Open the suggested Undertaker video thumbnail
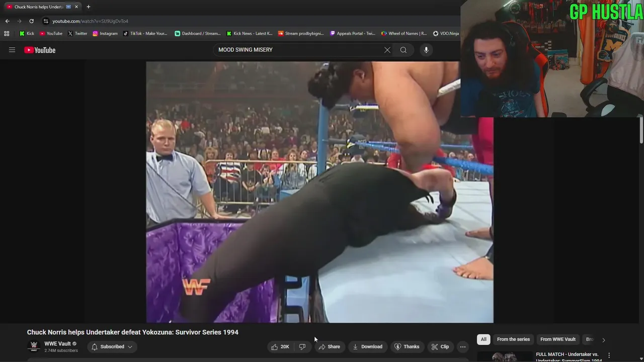 (505, 356)
